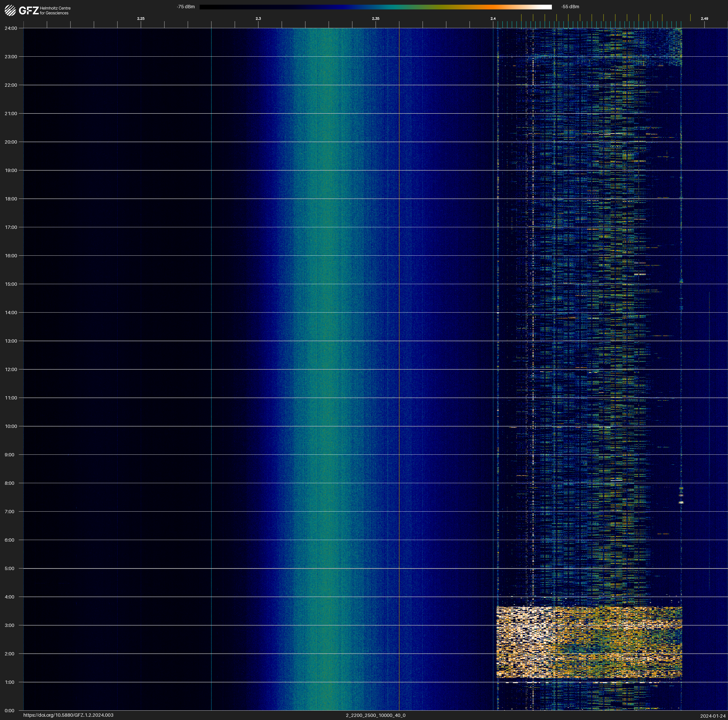Open the doi.org GFZ.1.2.2024.003 link
This screenshot has width=728, height=720.
coord(68,715)
